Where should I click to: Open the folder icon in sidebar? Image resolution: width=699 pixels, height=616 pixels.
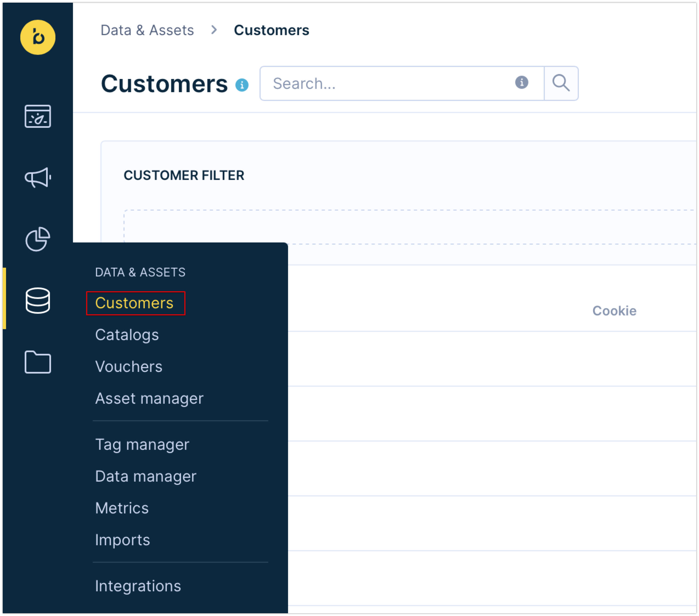coord(38,362)
